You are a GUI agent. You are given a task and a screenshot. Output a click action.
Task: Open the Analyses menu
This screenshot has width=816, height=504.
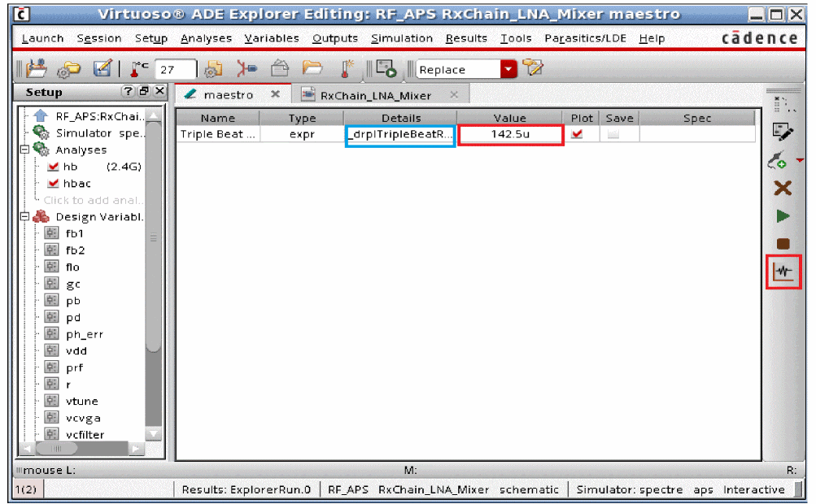[x=206, y=38]
